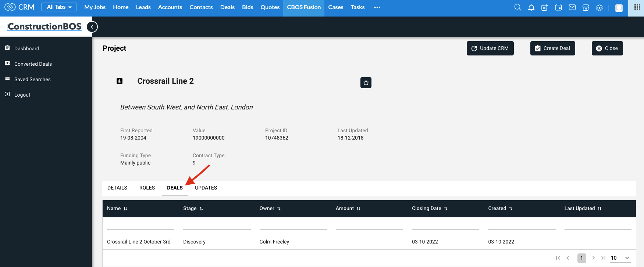The height and width of the screenshot is (267, 644).
Task: Open the search icon in top bar
Action: click(517, 7)
